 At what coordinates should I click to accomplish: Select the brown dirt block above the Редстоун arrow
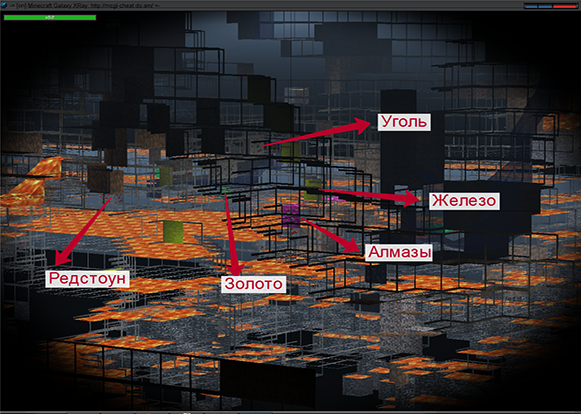[x=106, y=180]
